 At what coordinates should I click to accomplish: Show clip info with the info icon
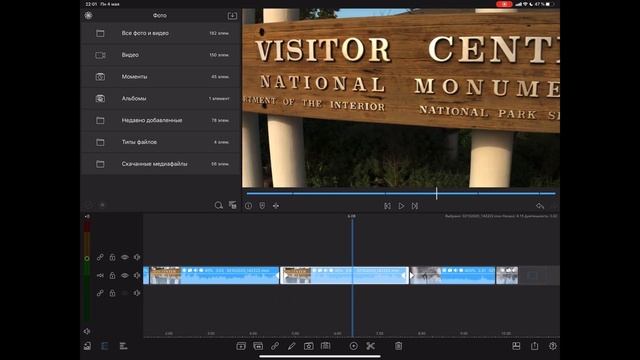[x=249, y=206]
